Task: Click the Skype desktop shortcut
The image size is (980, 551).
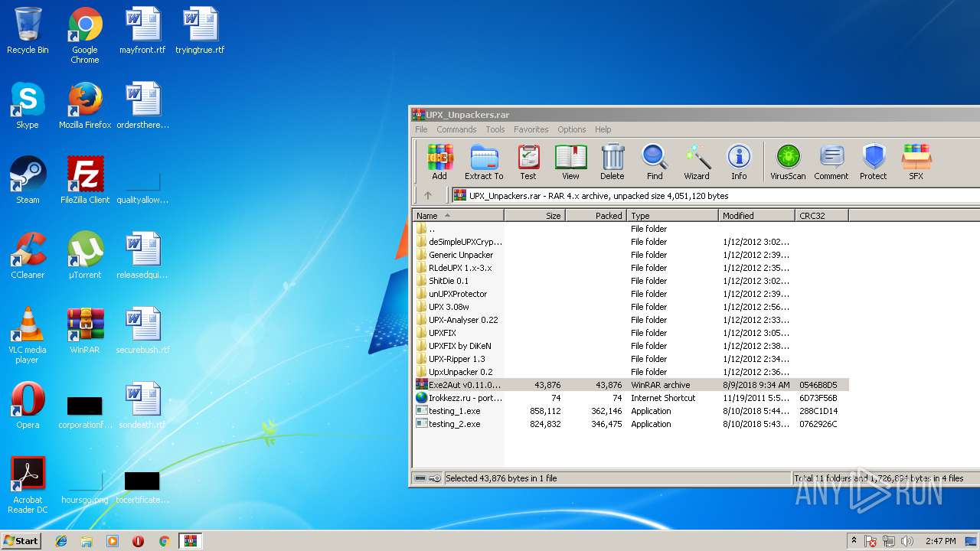Action: click(28, 106)
